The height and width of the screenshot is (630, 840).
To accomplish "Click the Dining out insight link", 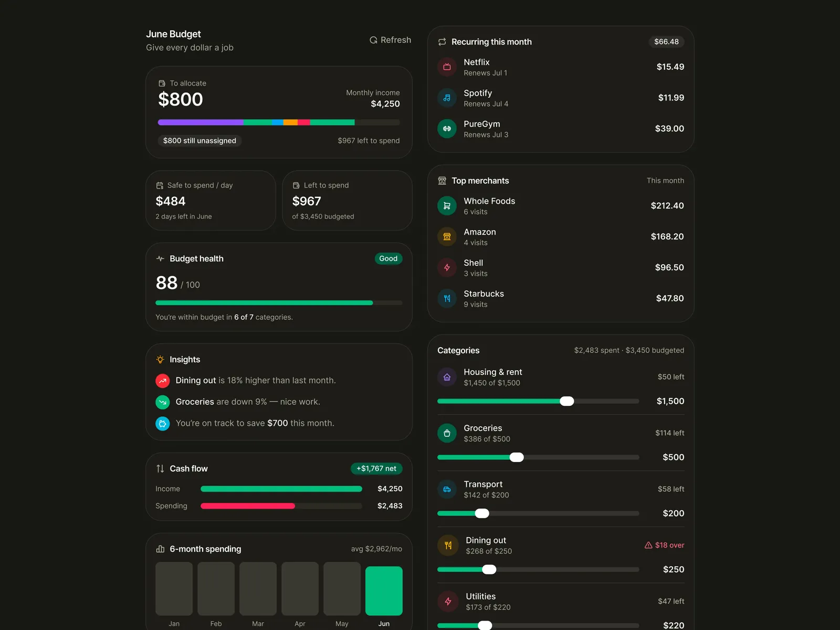I will pyautogui.click(x=196, y=381).
